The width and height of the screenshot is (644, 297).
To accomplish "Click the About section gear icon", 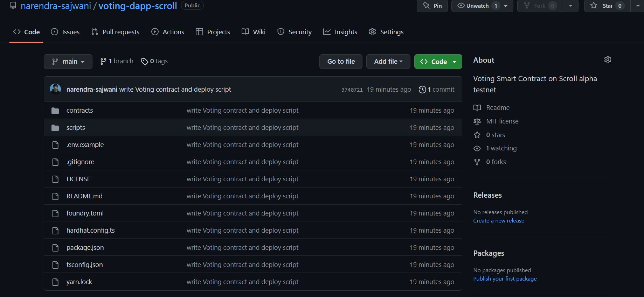I will click(x=608, y=60).
